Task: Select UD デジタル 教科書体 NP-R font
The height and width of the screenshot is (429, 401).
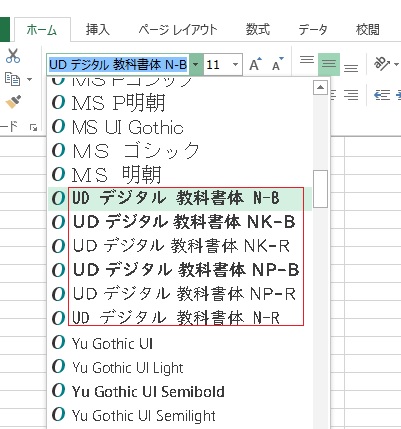Action: click(180, 294)
